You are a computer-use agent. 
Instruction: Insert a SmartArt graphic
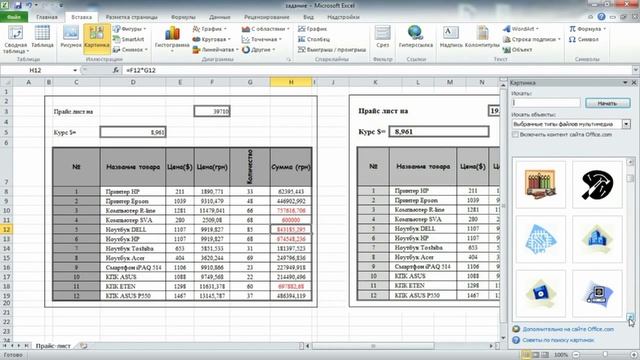pyautogui.click(x=129, y=39)
